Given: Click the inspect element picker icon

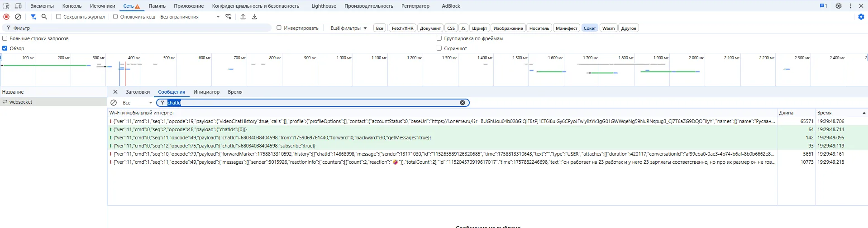Looking at the screenshot, I should [x=6, y=6].
